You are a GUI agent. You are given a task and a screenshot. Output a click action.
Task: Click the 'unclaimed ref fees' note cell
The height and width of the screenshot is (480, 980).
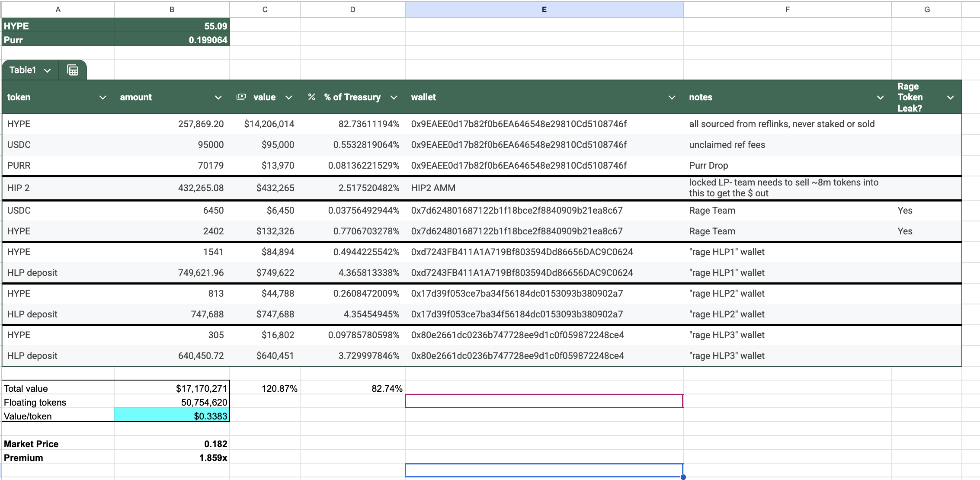tap(788, 145)
